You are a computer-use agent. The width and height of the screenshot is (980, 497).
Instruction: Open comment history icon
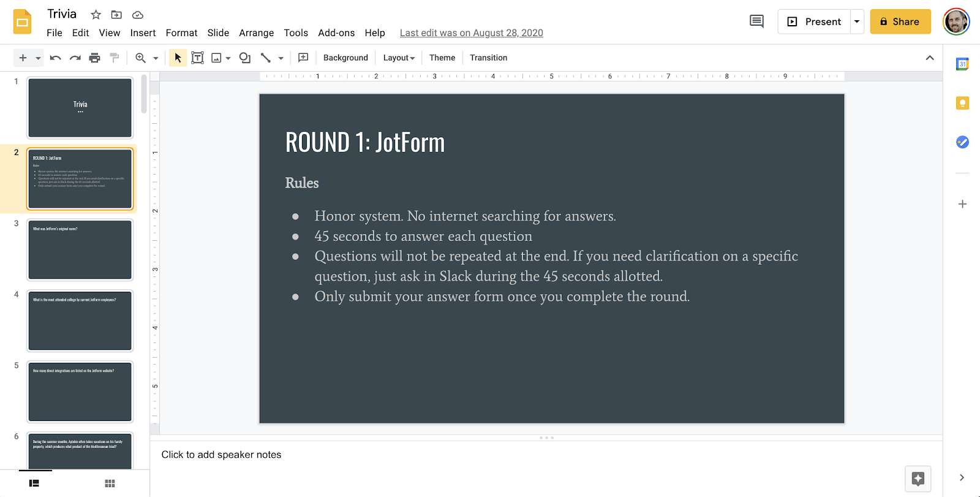point(757,21)
